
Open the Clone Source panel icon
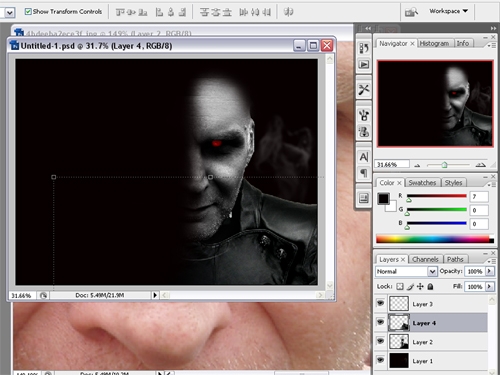point(364,132)
